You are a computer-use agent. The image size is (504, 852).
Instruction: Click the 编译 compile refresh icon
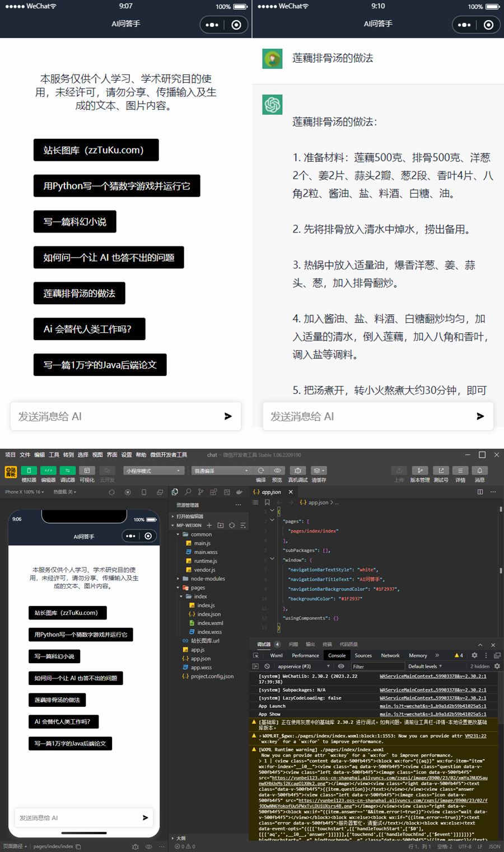261,471
